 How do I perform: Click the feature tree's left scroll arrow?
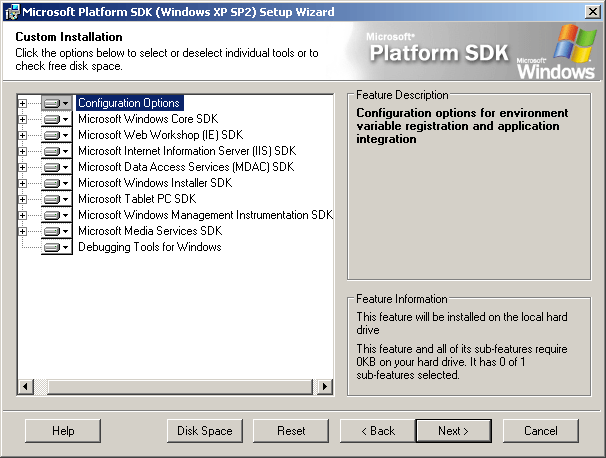[x=26, y=386]
